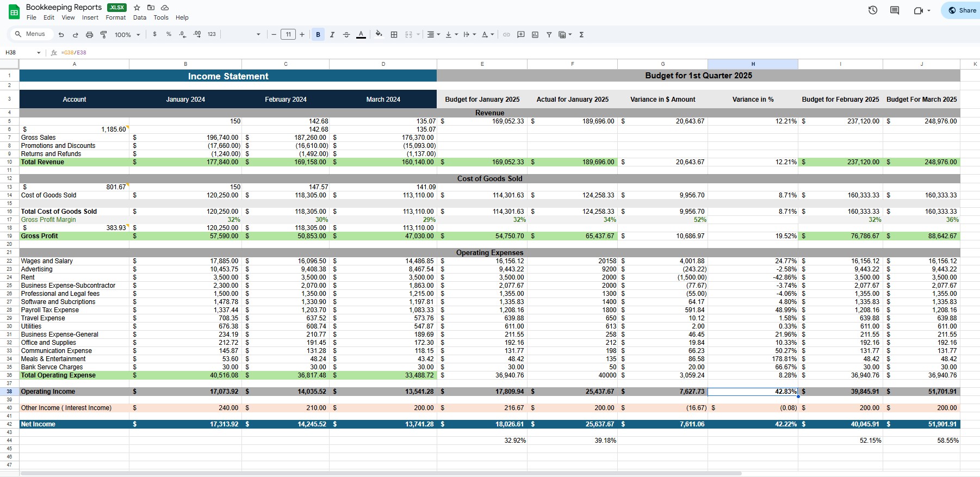Open the Data menu
The width and height of the screenshot is (980, 477).
point(140,17)
